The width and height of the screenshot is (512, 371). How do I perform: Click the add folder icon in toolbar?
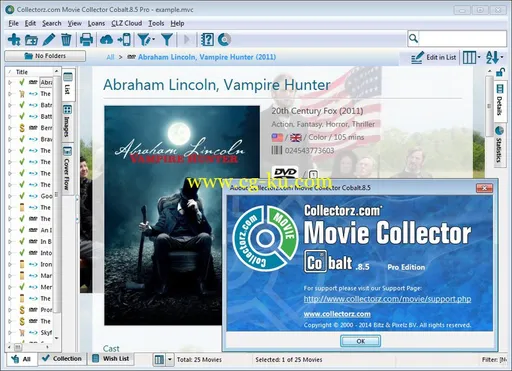coord(31,40)
